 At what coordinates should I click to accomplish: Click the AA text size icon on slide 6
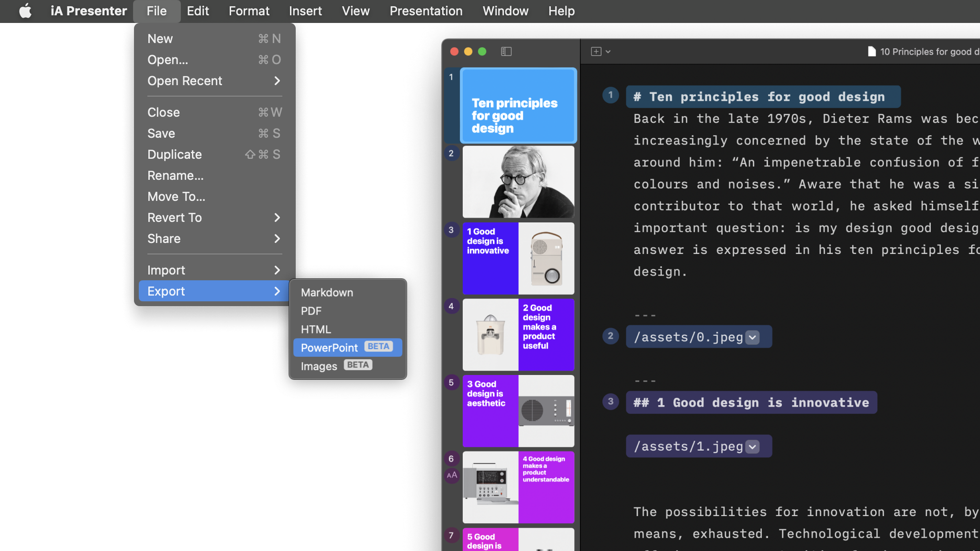pyautogui.click(x=452, y=475)
